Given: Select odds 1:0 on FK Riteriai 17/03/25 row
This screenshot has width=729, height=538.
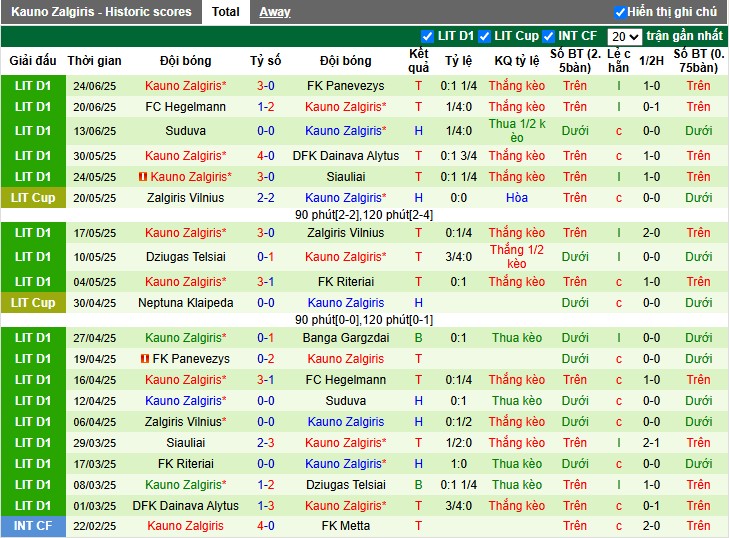Looking at the screenshot, I should click(x=458, y=464).
